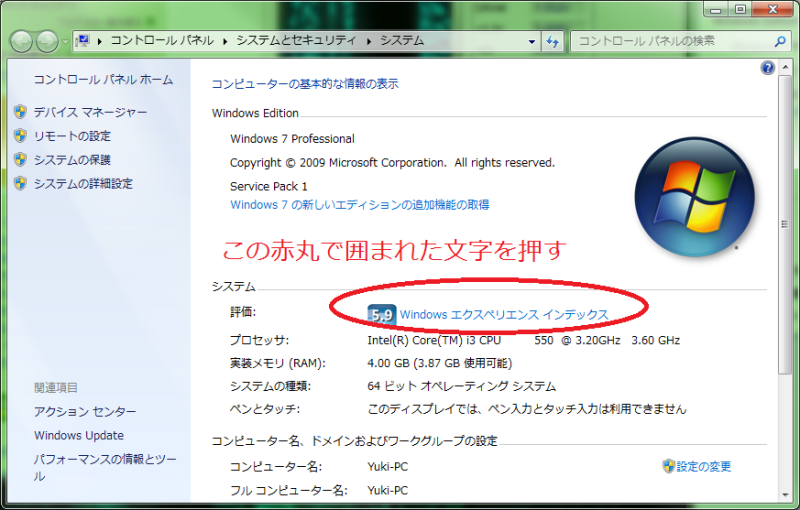Click the 5.9 rating score badge
Viewport: 800px width, 510px height.
coord(381,314)
